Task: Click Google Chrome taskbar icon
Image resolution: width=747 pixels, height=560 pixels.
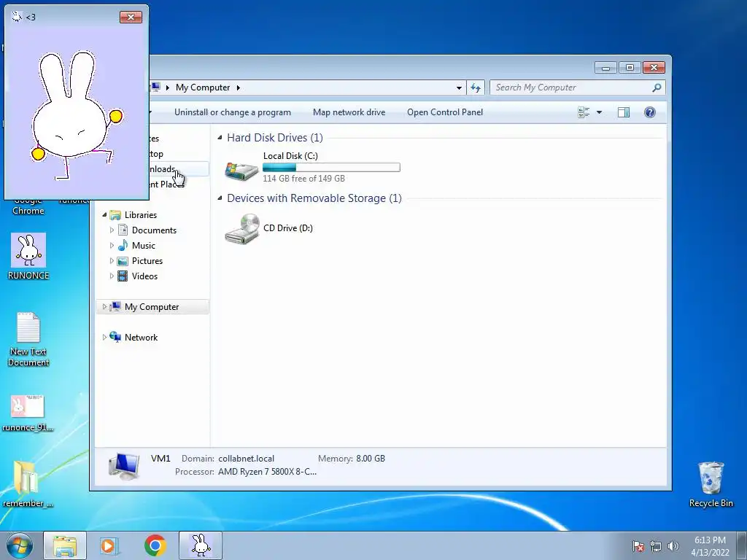Action: click(x=155, y=545)
